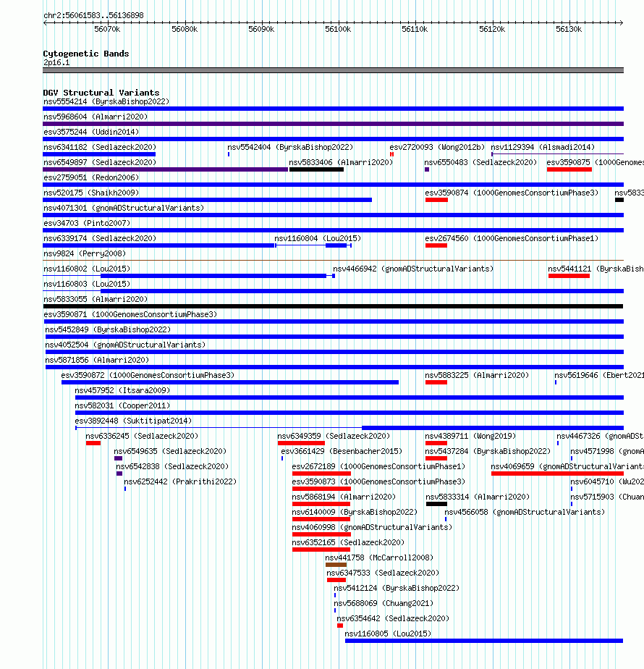Click nsv5452849 (ByrskaBishop2022) label
Screen dimensions: 644x669
point(108,330)
